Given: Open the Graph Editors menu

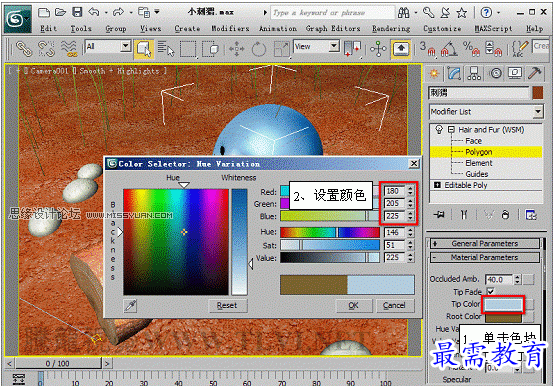Looking at the screenshot, I should 333,29.
